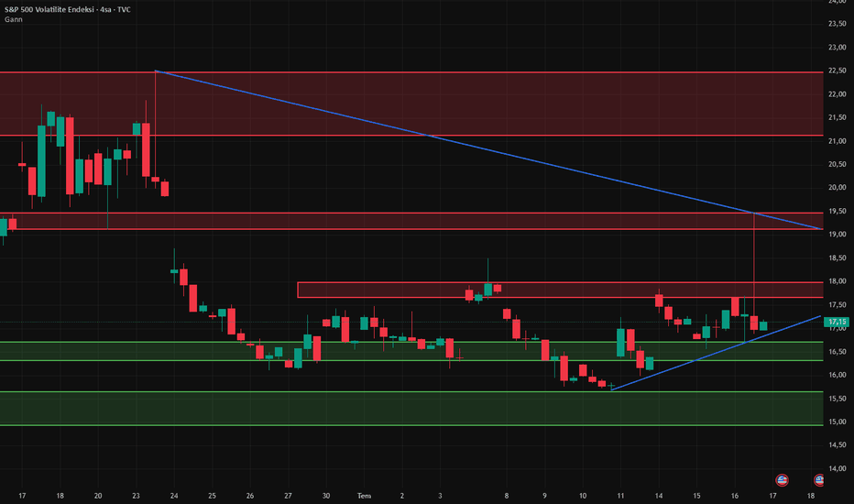This screenshot has height=504, width=854.
Task: Click date label 23 on time axis
Action: point(136,496)
